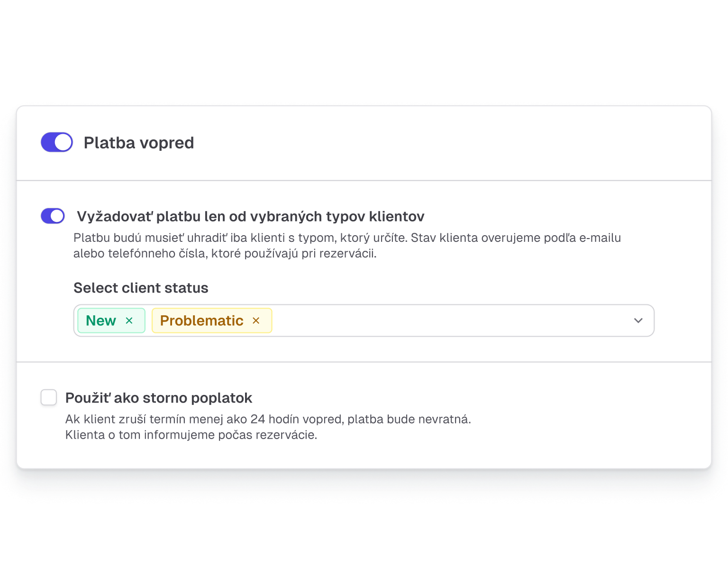Click the line starting "Ak klient zruší termín"
The height and width of the screenshot is (569, 728).
(x=268, y=419)
